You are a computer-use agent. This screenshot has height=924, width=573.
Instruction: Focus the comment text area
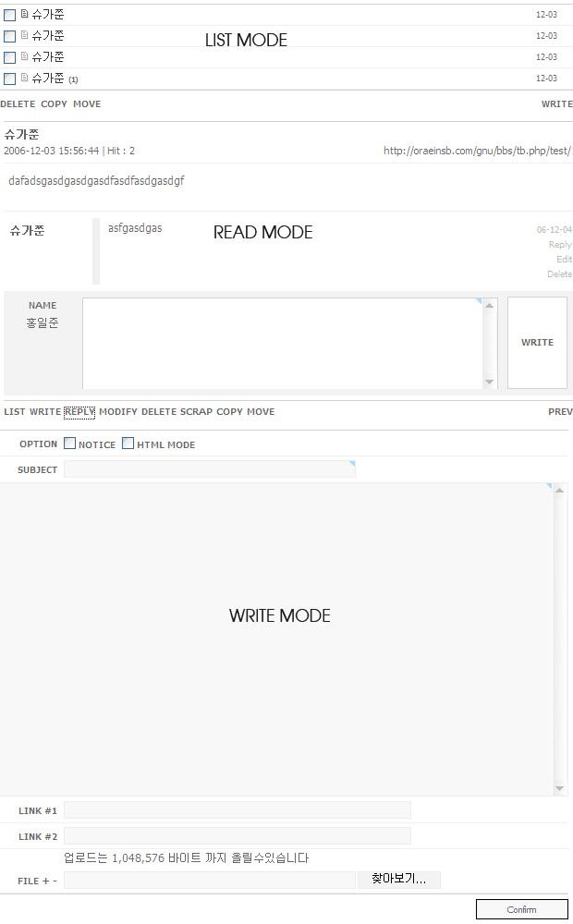click(x=283, y=343)
